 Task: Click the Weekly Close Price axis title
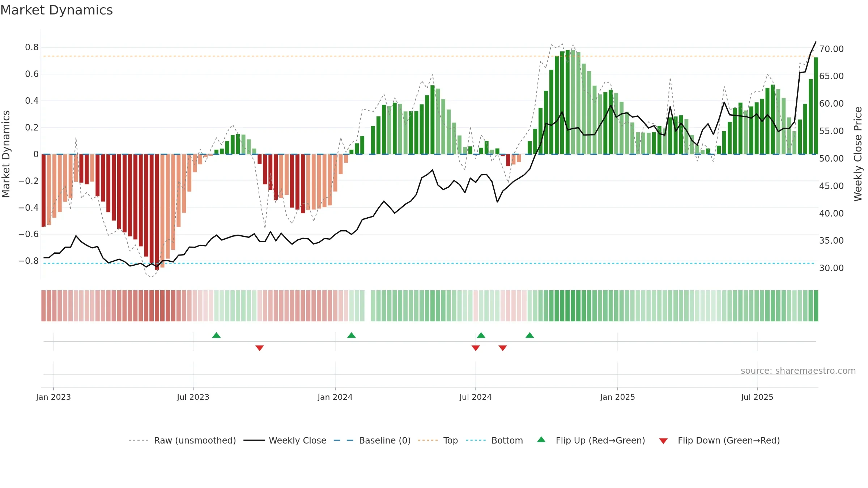(858, 154)
